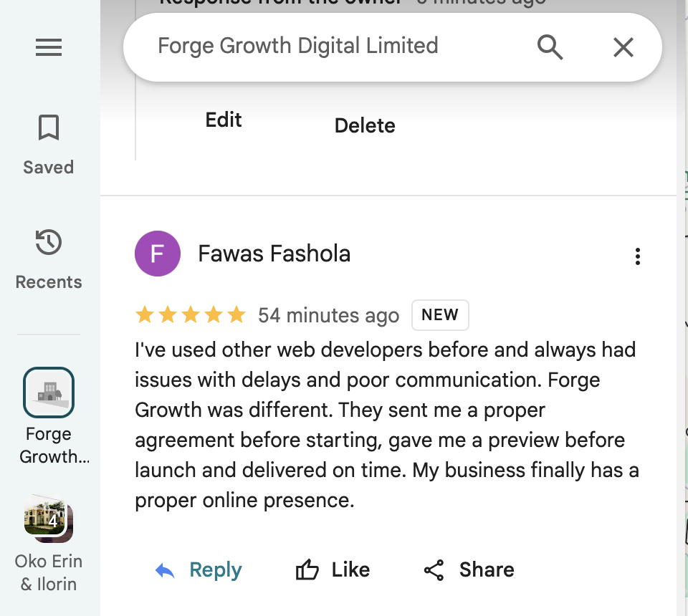Click the NEW badge on the review
This screenshot has width=688, height=616.
click(x=440, y=314)
